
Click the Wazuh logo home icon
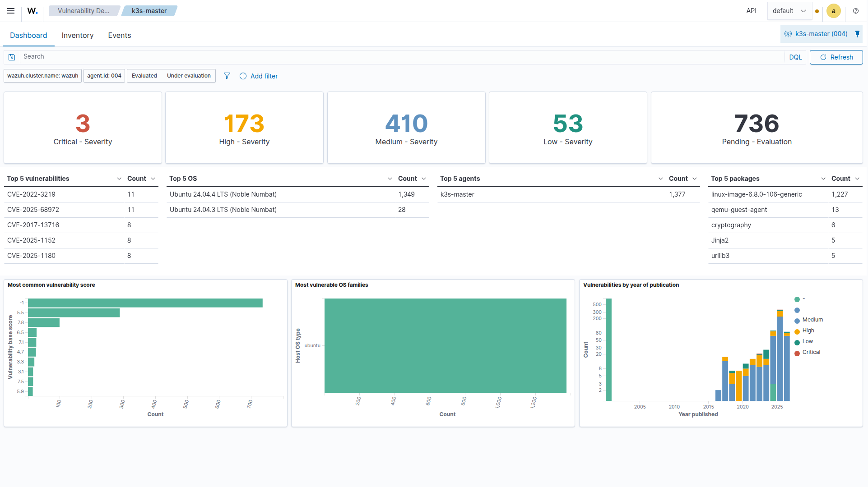coord(32,11)
